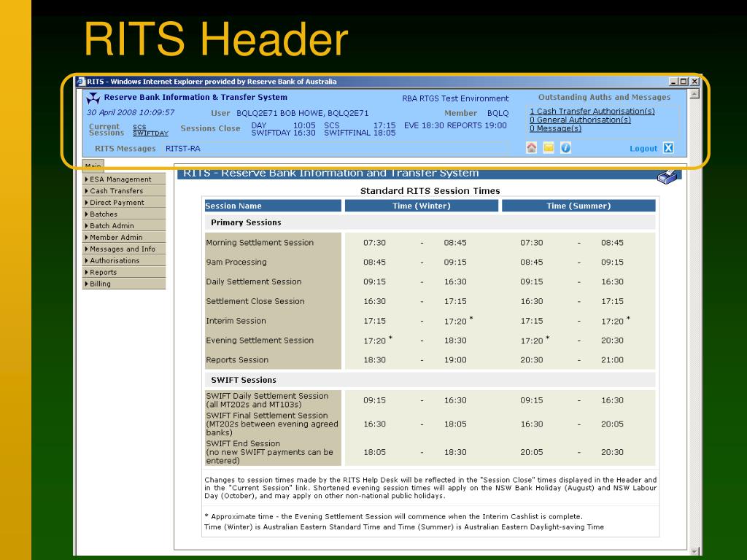Click the Internet Explorer window icon
Screen dimensions: 747x560
[x=81, y=82]
